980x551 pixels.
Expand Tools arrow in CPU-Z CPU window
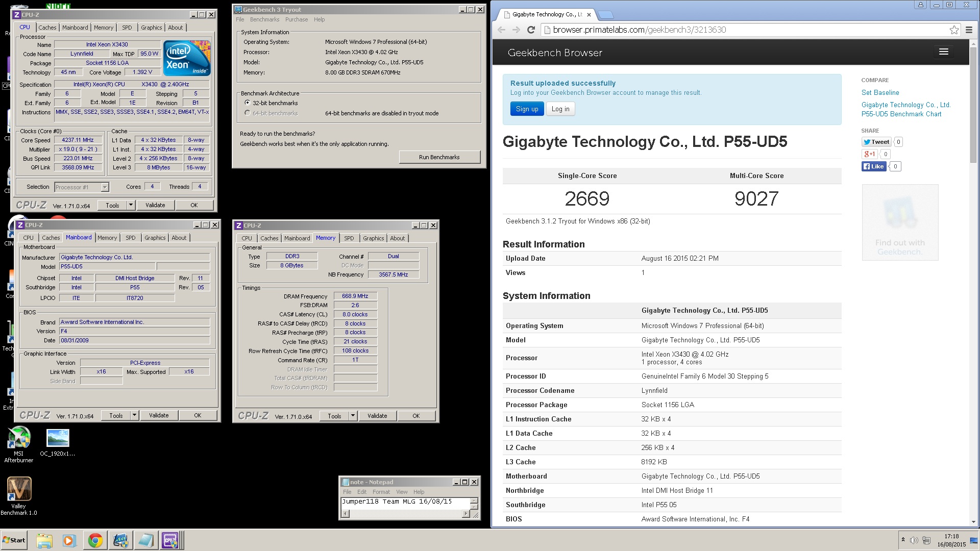pos(131,205)
